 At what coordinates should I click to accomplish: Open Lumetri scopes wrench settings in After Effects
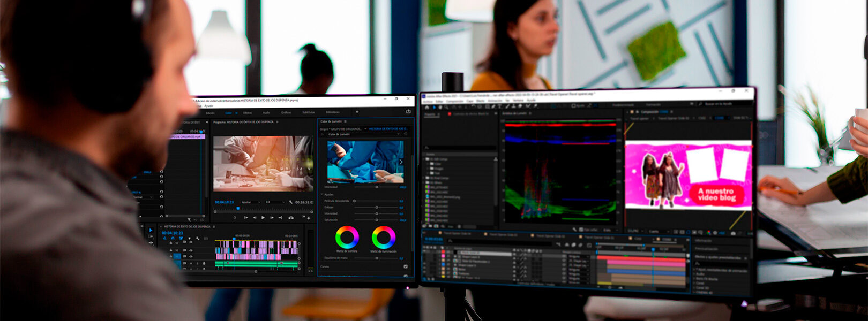coord(574,229)
